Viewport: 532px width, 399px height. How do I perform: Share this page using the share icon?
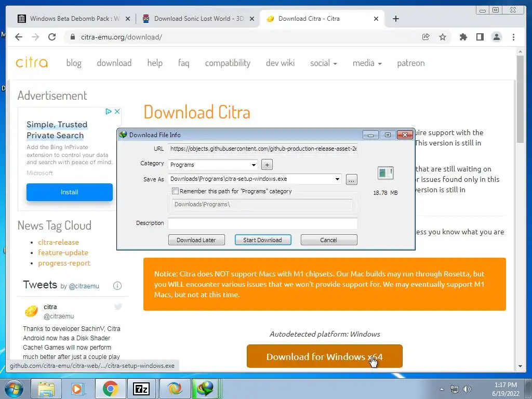click(x=425, y=37)
